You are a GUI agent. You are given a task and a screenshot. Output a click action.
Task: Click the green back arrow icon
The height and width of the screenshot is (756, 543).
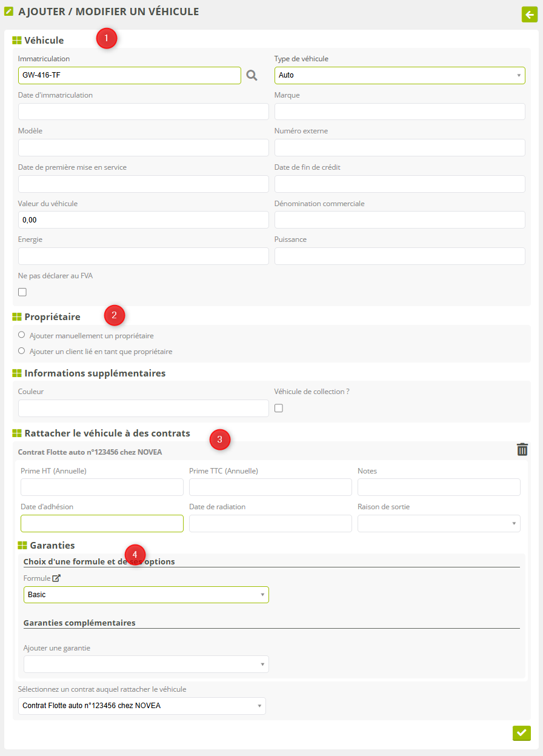530,15
